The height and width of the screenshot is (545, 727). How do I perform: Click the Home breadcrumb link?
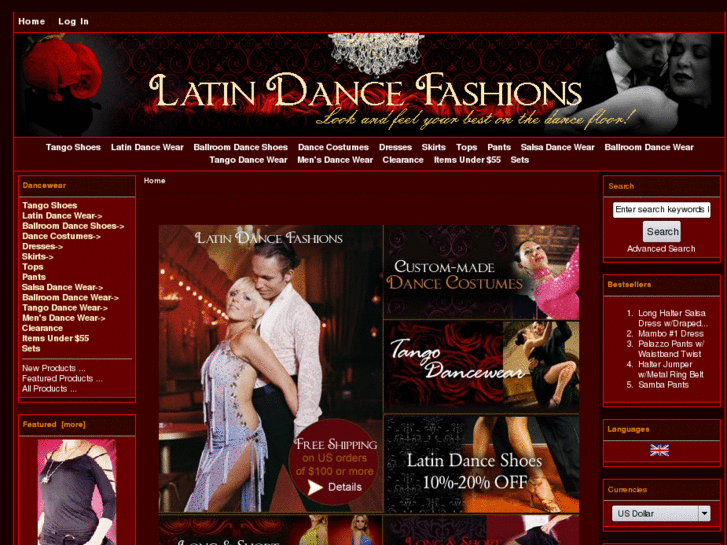click(154, 180)
